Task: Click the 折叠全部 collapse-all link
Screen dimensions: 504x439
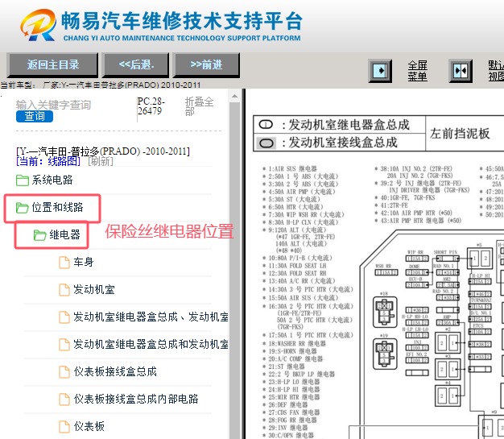Action: tap(199, 106)
